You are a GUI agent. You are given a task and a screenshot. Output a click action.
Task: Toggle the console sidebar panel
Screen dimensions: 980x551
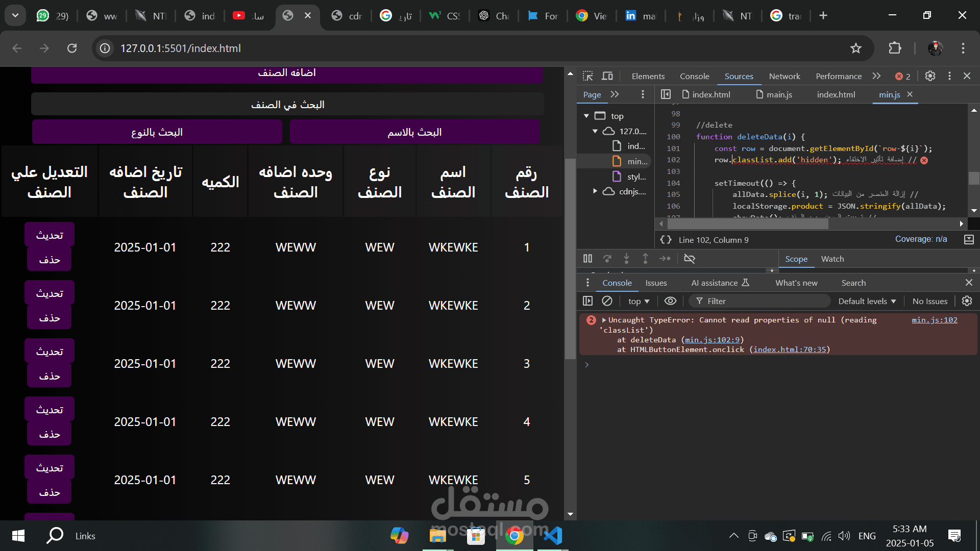[x=587, y=301]
